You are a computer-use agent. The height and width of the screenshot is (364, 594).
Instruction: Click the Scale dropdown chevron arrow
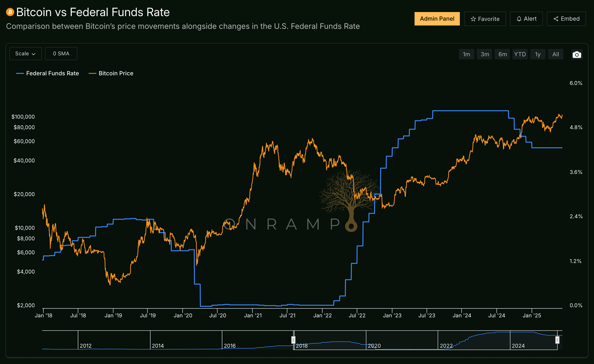click(34, 54)
